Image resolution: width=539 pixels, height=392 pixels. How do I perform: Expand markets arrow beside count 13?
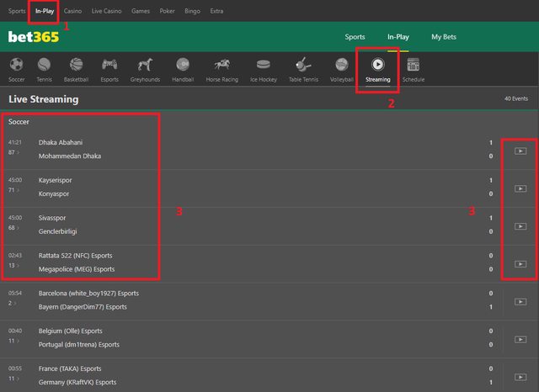(x=19, y=266)
